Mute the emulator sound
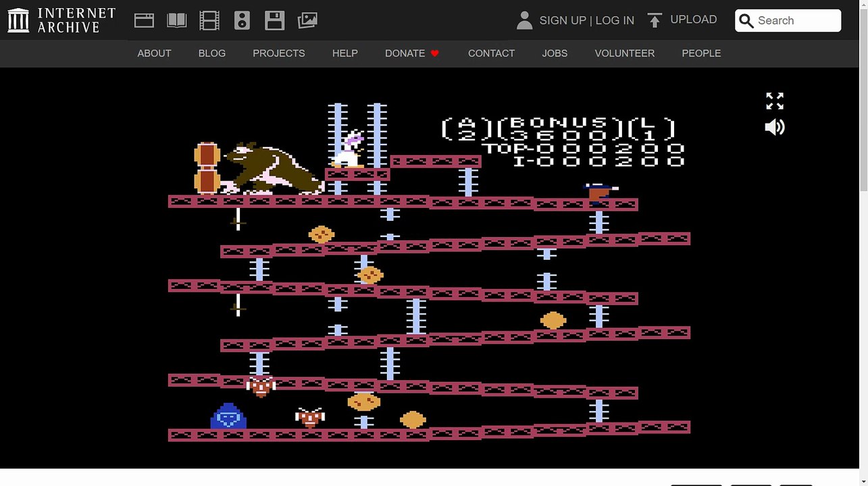 click(775, 127)
